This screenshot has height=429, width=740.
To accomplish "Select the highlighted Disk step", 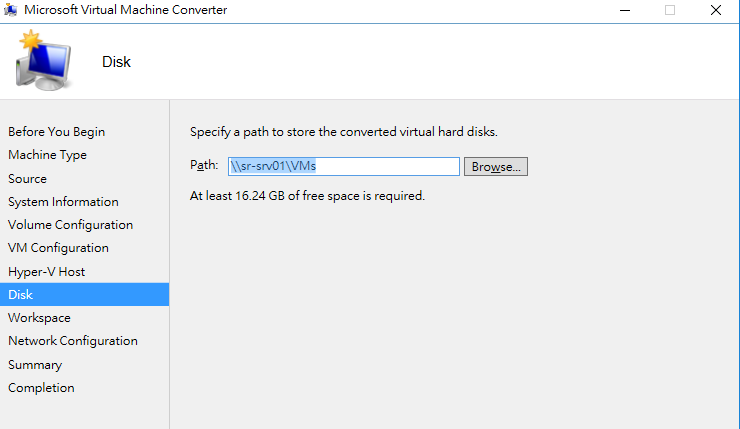I will (x=84, y=294).
